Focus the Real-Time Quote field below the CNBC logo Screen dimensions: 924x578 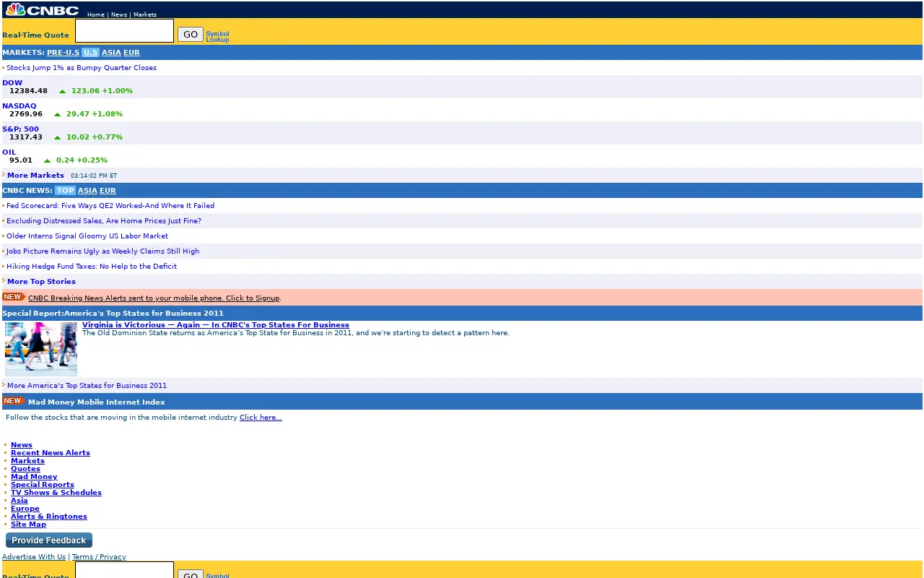click(x=124, y=31)
